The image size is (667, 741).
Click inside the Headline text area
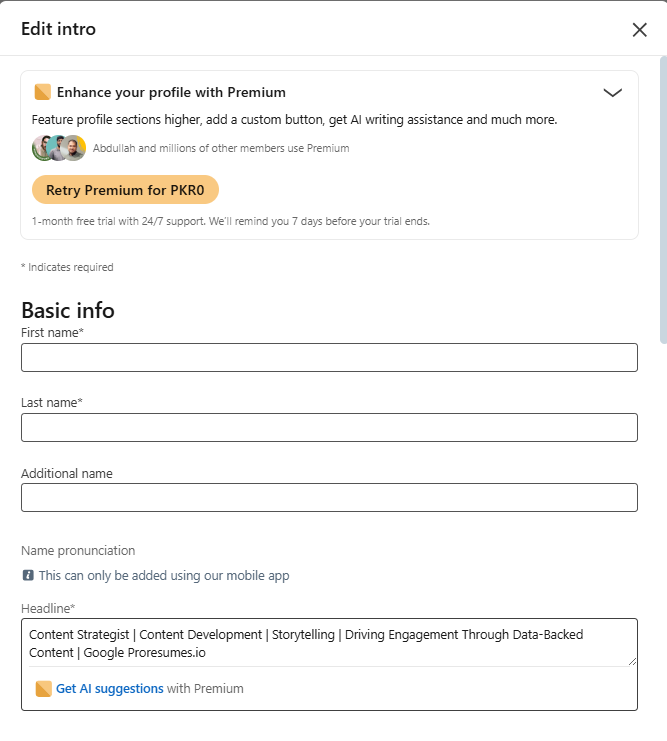[x=329, y=643]
